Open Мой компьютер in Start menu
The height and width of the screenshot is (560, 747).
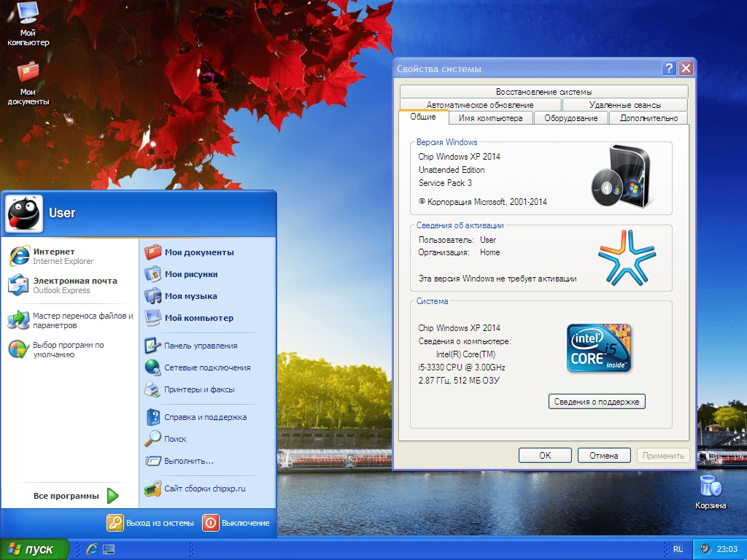tap(189, 318)
